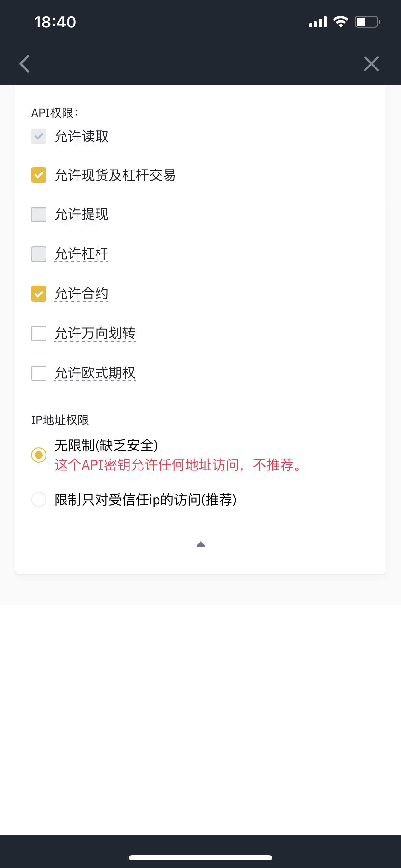Tap the Wi-Fi status icon
401x868 pixels.
(341, 22)
